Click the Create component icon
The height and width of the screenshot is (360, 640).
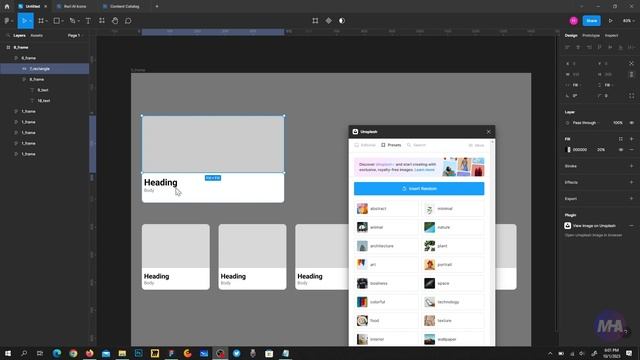[x=329, y=21]
